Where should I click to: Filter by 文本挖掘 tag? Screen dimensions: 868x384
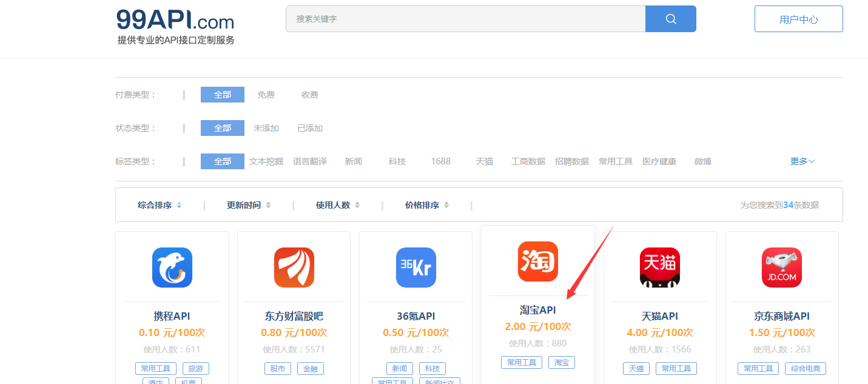(266, 161)
